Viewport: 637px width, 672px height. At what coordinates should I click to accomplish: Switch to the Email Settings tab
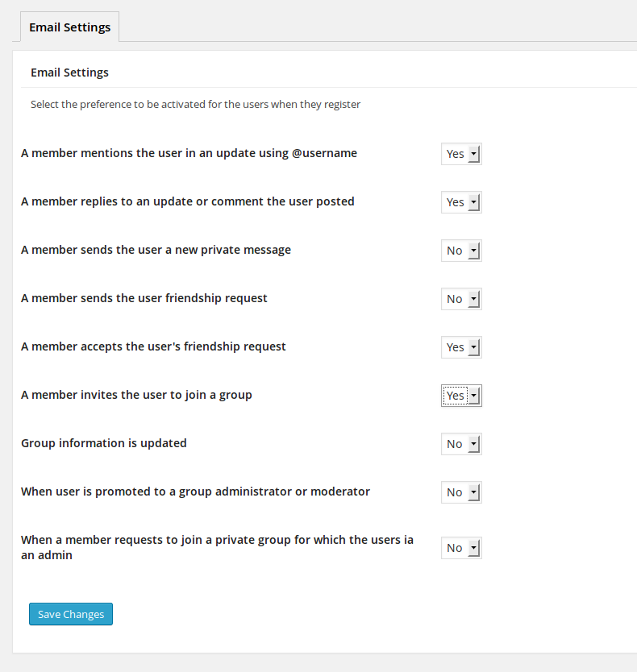click(69, 27)
